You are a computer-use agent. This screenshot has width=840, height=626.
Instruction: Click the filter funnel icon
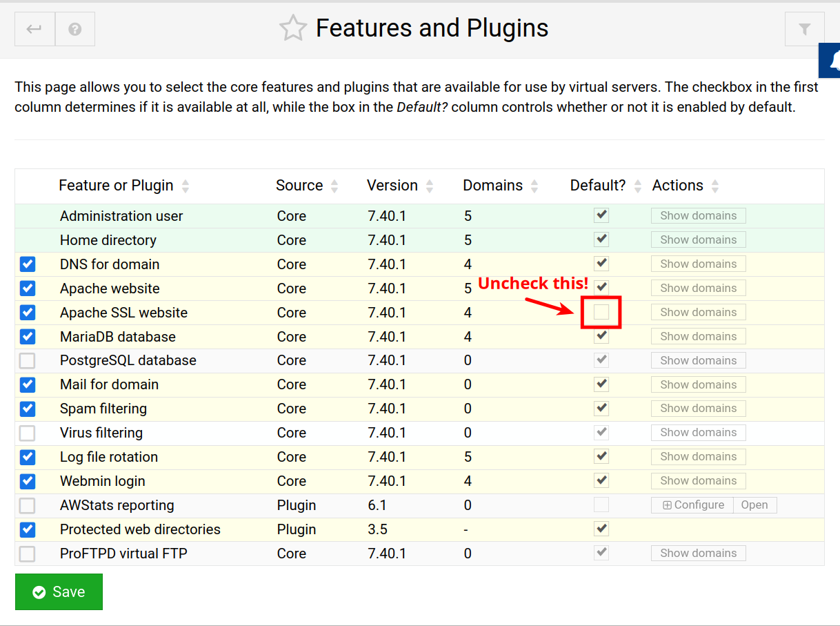point(804,29)
